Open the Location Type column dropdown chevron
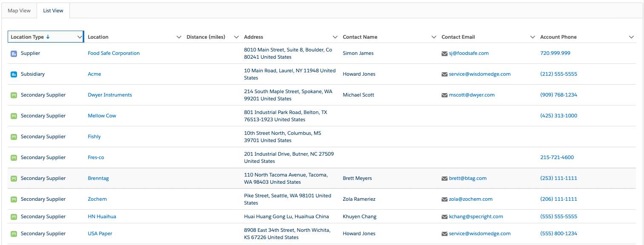 [80, 37]
